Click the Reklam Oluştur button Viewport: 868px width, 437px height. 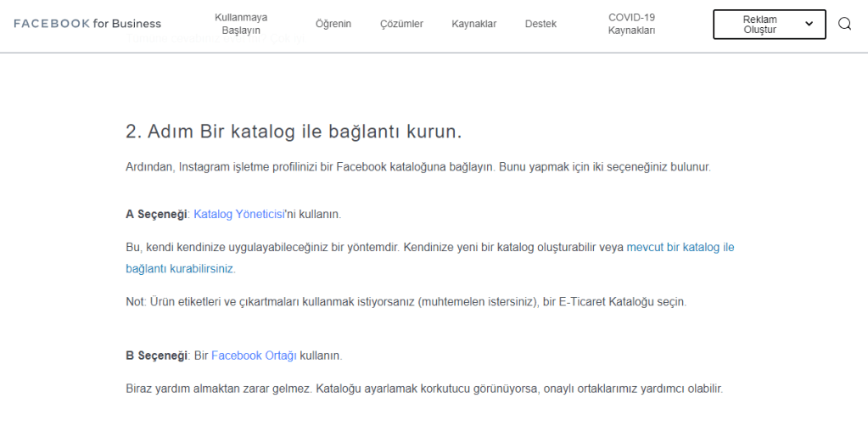(769, 25)
